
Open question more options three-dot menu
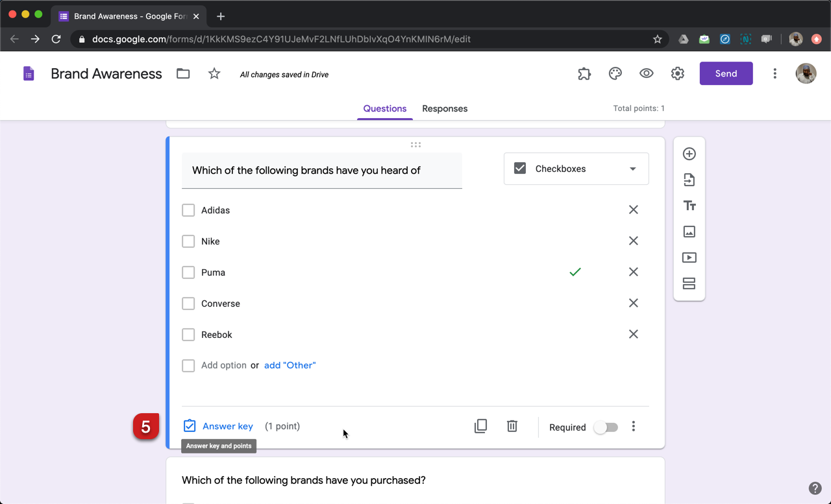pyautogui.click(x=634, y=426)
